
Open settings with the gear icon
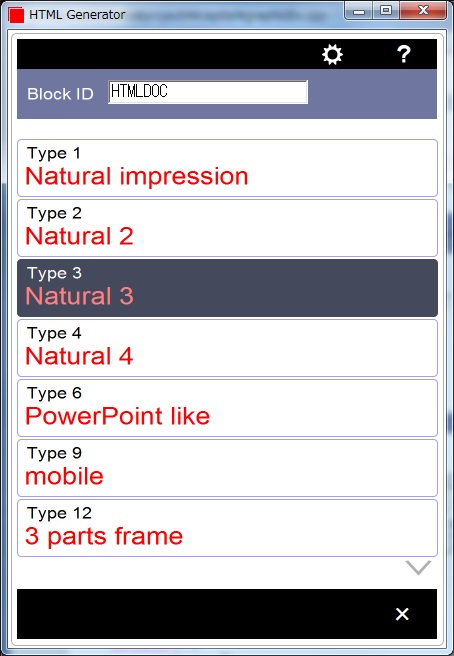[332, 54]
